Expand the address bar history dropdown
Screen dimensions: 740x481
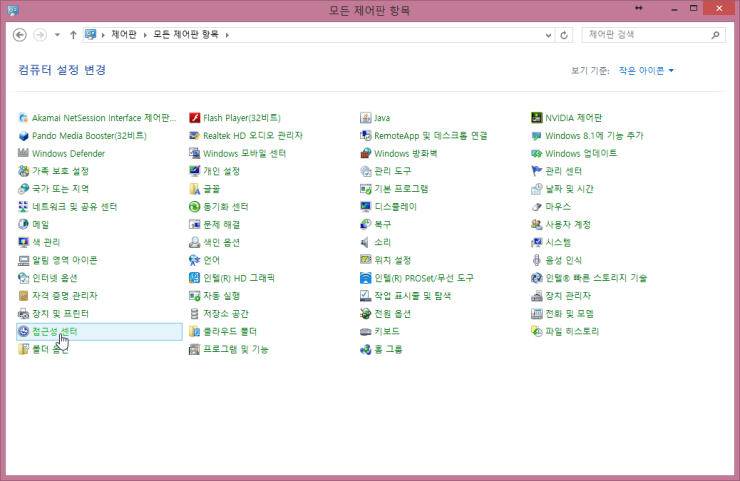pos(548,35)
